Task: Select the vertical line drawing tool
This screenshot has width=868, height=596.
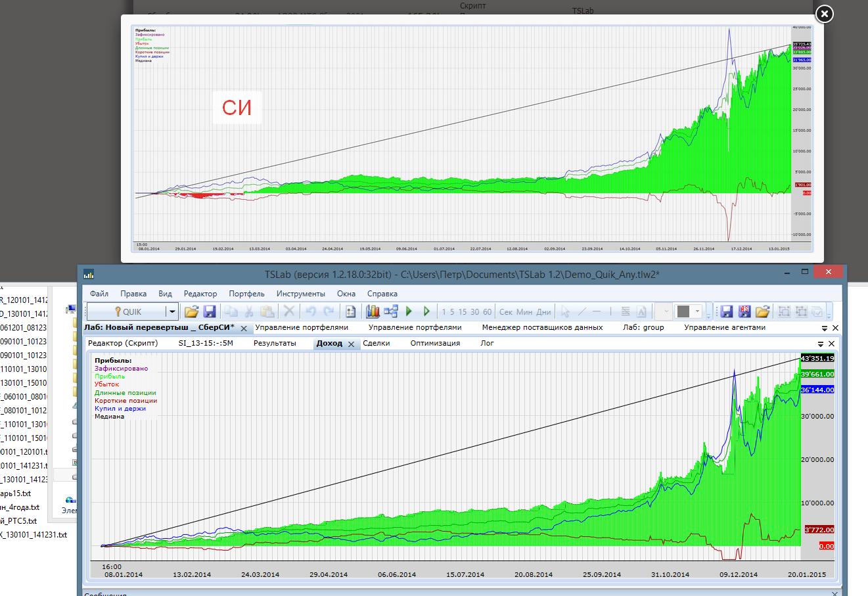Action: pyautogui.click(x=610, y=311)
